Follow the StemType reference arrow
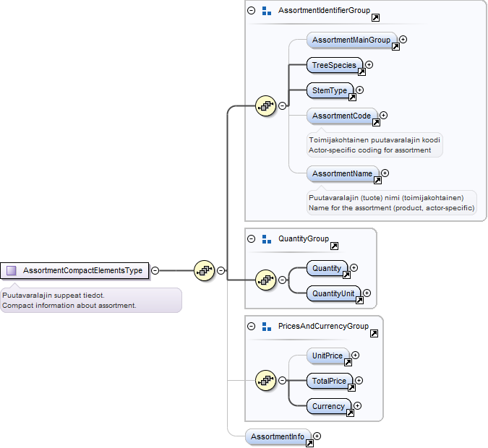 coord(352,98)
